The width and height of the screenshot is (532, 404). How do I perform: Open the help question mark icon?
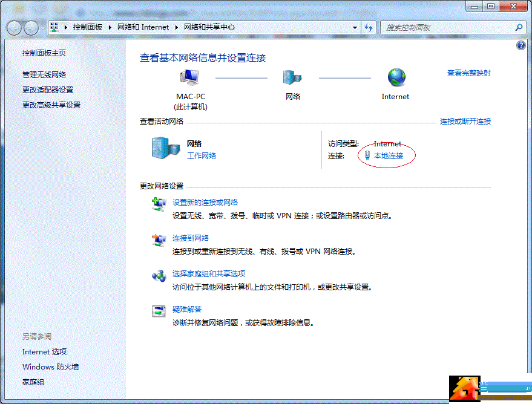(x=521, y=45)
